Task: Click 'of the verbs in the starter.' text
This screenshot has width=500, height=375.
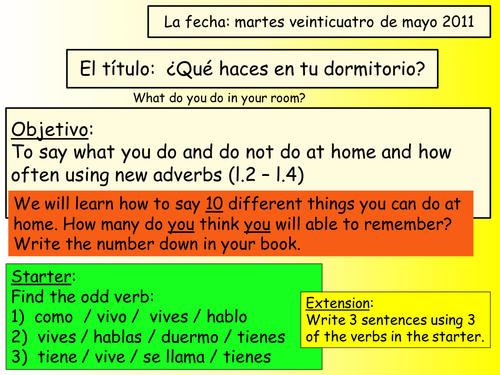Action: pyautogui.click(x=395, y=336)
